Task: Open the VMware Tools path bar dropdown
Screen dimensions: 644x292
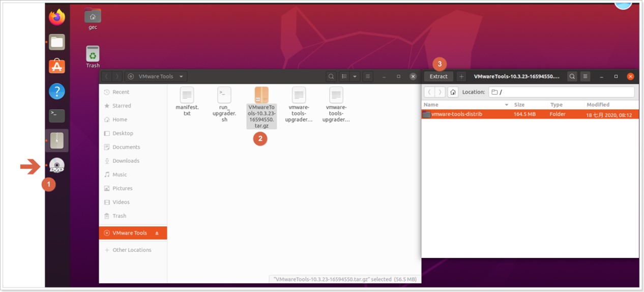Action: (x=156, y=76)
